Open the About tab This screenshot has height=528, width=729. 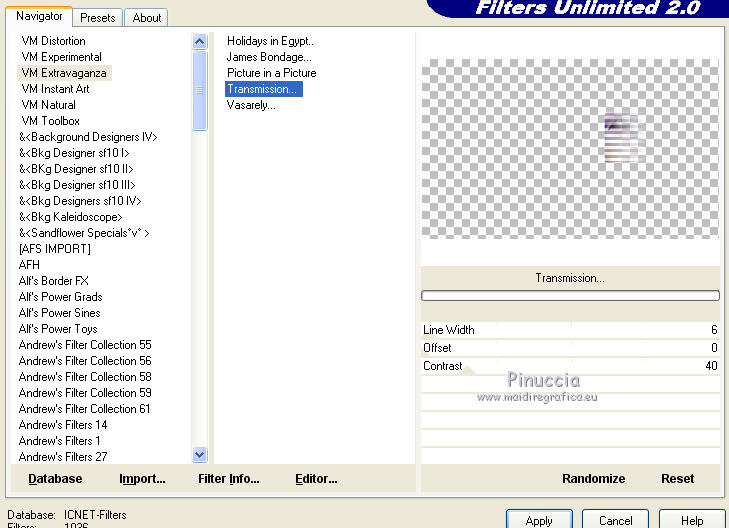coord(146,18)
